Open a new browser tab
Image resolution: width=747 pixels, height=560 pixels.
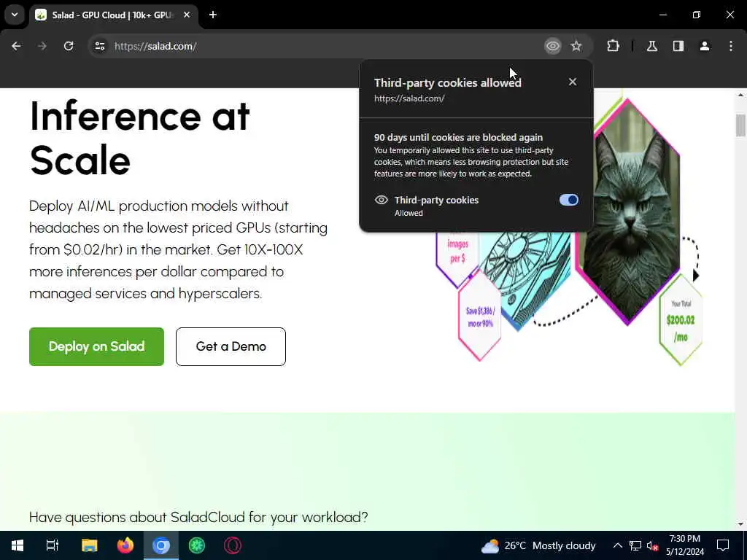coord(213,15)
